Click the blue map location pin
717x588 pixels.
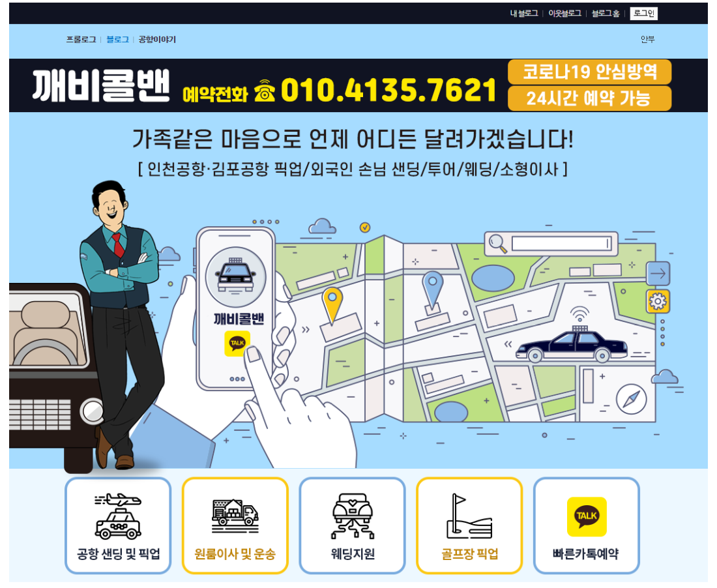click(433, 289)
